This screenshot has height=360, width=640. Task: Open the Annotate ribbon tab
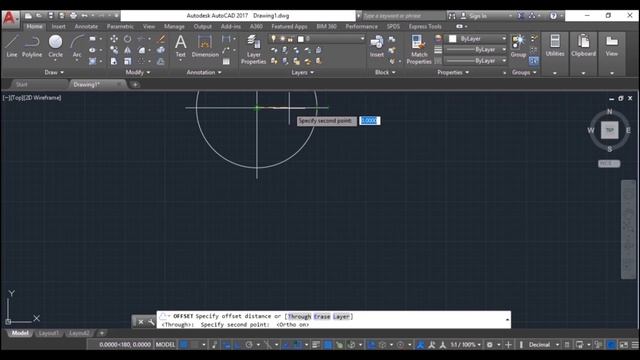click(x=86, y=27)
